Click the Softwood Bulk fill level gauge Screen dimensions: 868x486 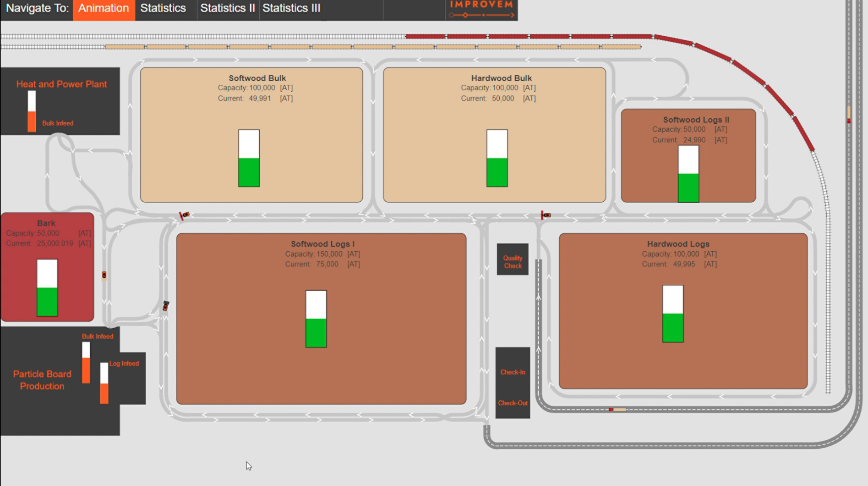(x=249, y=158)
